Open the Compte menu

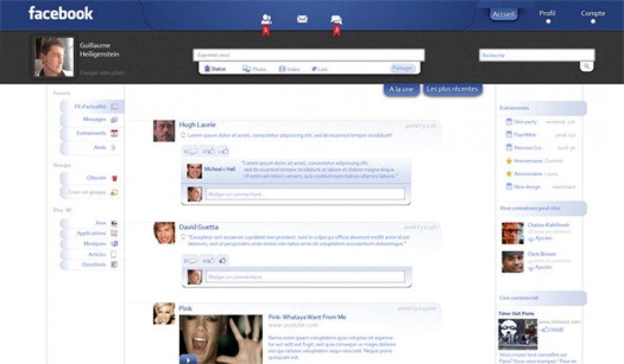[593, 13]
